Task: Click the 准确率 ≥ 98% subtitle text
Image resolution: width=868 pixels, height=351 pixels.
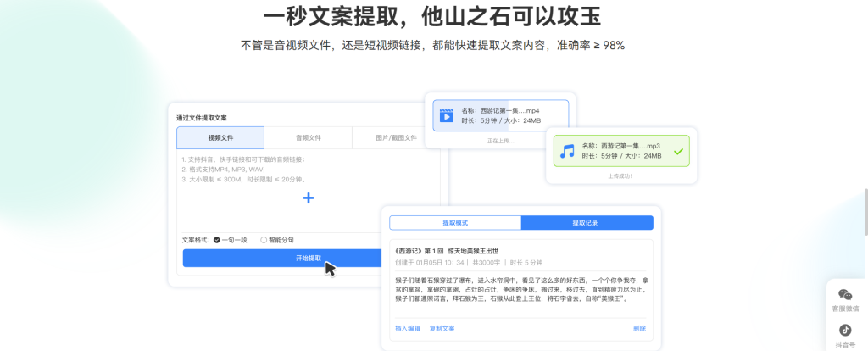Action: click(591, 46)
